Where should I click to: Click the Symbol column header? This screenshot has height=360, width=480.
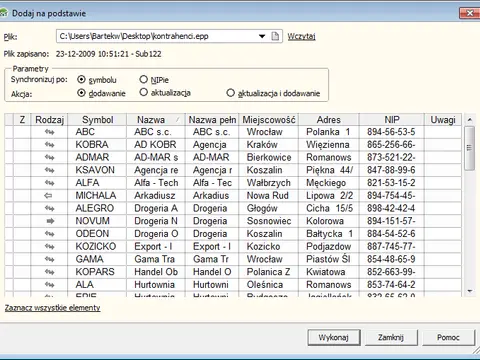(x=97, y=120)
